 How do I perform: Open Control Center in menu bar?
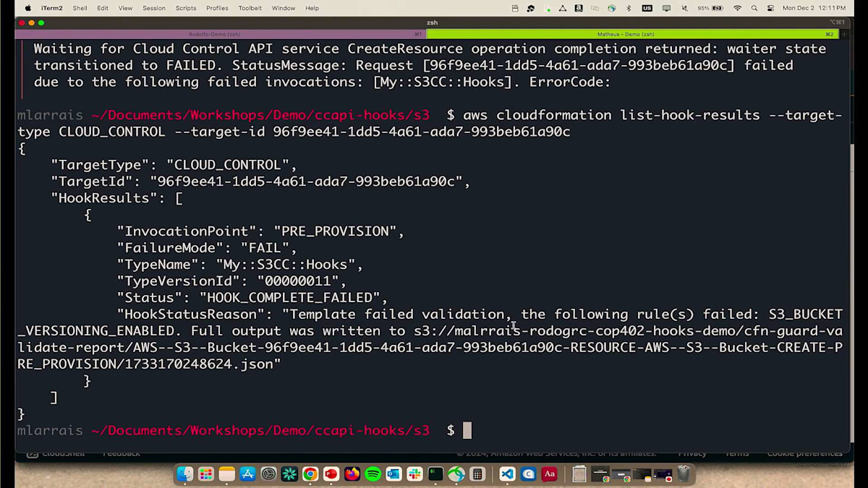click(x=770, y=8)
